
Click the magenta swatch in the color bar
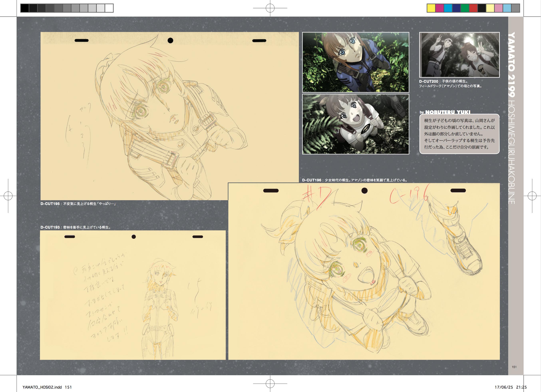click(x=440, y=8)
